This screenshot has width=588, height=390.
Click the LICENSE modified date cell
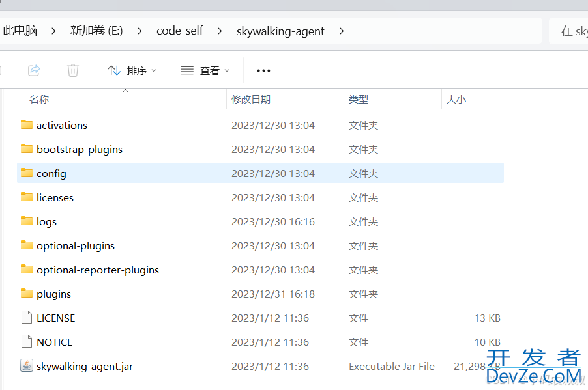pyautogui.click(x=270, y=318)
